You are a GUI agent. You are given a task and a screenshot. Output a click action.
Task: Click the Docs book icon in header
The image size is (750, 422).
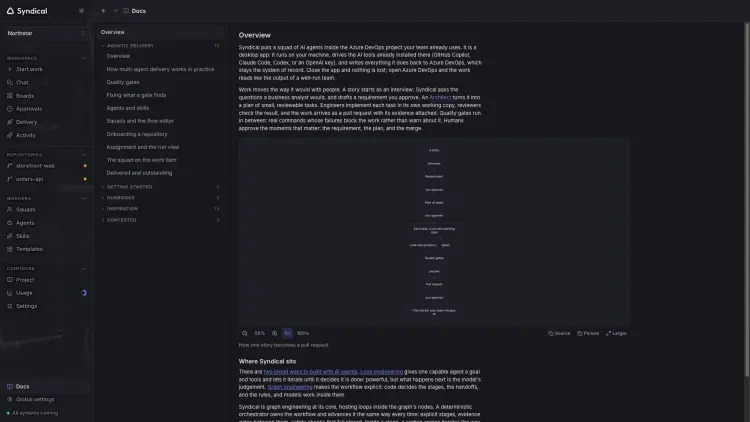pos(126,11)
